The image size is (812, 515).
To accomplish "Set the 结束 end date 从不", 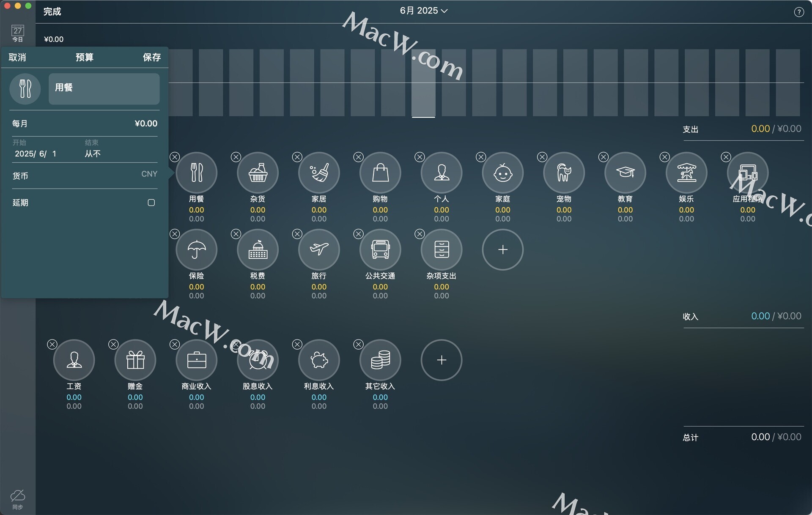I will pos(93,154).
